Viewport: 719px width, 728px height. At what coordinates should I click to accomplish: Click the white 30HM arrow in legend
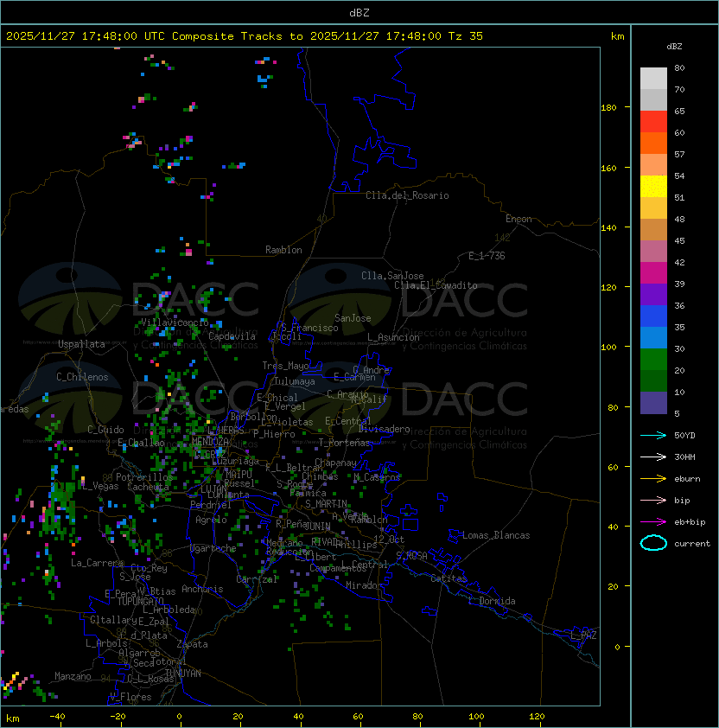[653, 457]
